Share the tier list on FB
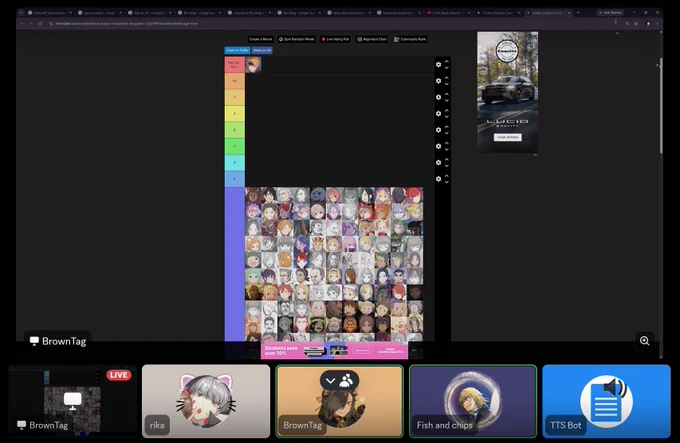The width and height of the screenshot is (680, 443). click(x=262, y=50)
